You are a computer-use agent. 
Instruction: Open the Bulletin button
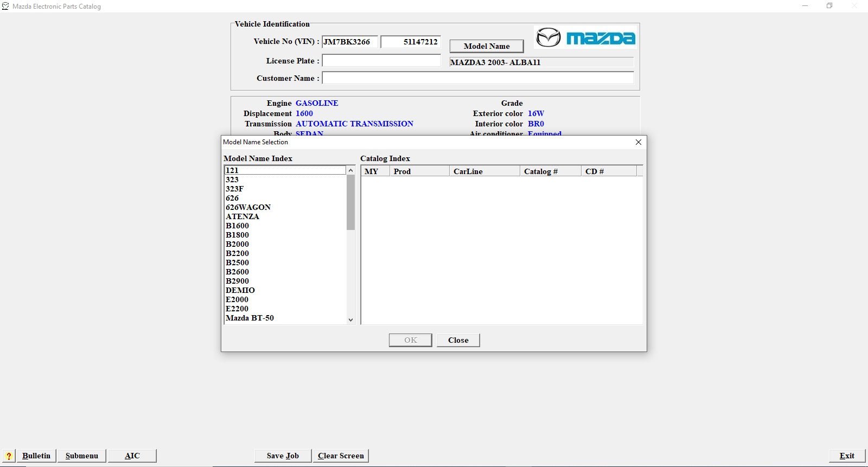tap(36, 456)
